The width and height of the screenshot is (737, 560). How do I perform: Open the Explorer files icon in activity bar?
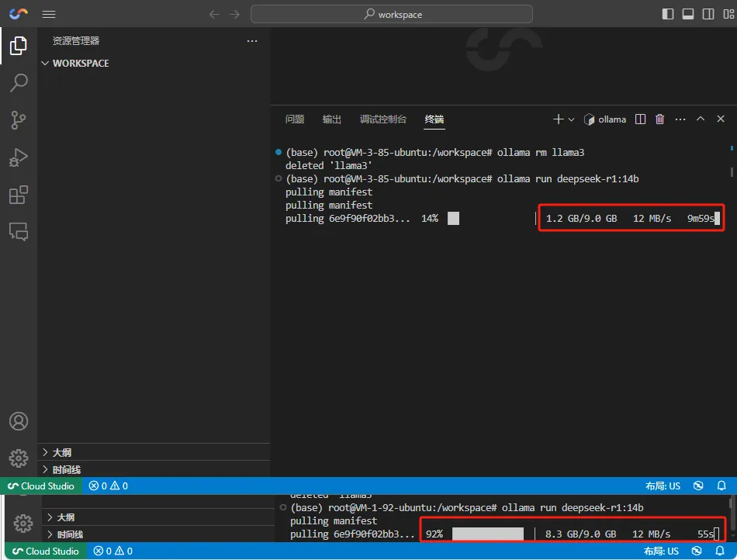point(19,46)
